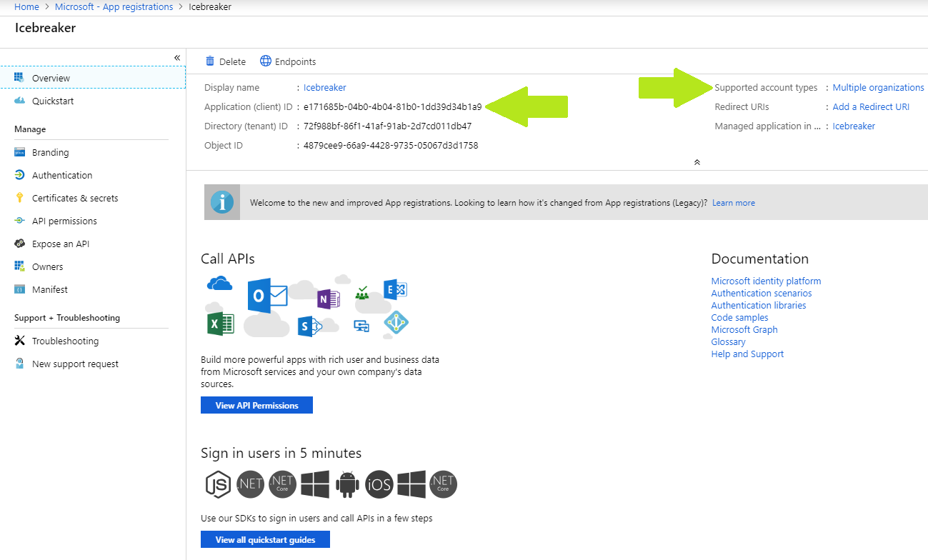Click the OneNote icon under Call APIs

[x=328, y=299]
